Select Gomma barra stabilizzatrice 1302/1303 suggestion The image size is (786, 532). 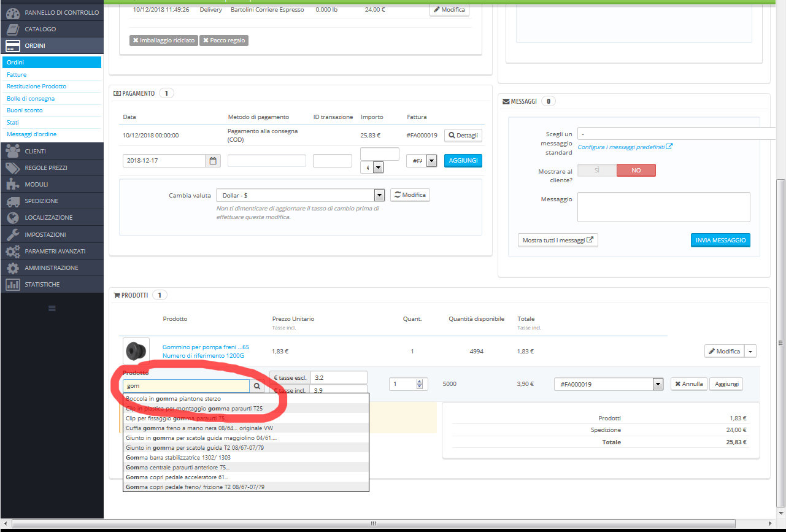[x=245, y=458]
